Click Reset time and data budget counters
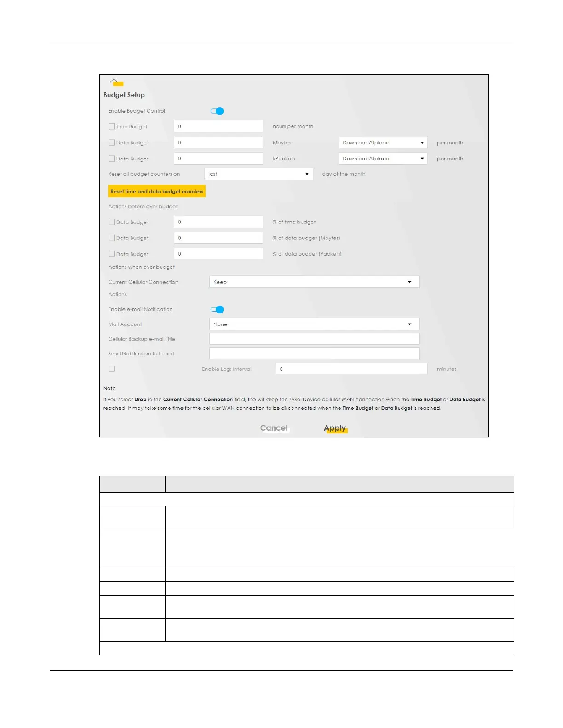 tap(157, 191)
